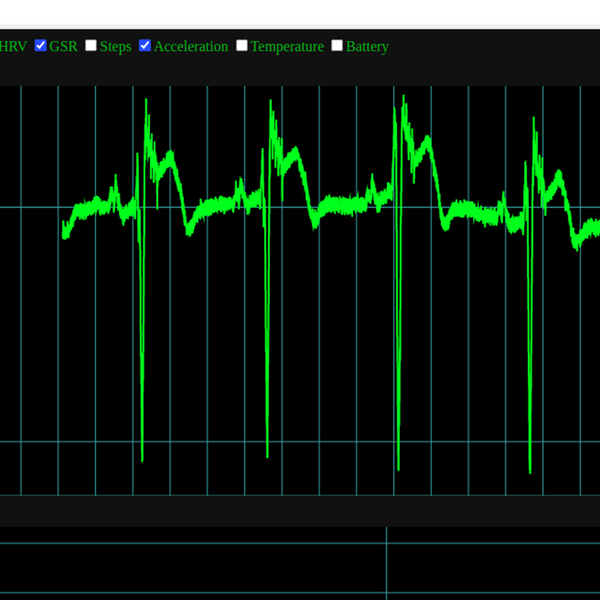
Task: Enable the Steps checkbox
Action: (91, 45)
